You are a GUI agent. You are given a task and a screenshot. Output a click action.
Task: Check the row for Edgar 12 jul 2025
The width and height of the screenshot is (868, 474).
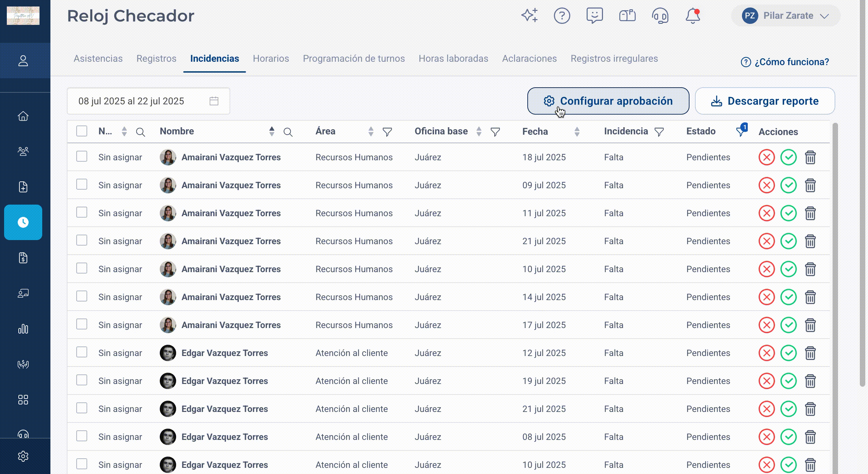tap(82, 352)
